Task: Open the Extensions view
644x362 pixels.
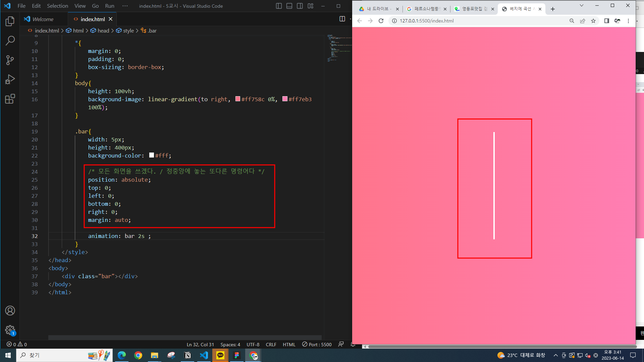Action: [10, 99]
